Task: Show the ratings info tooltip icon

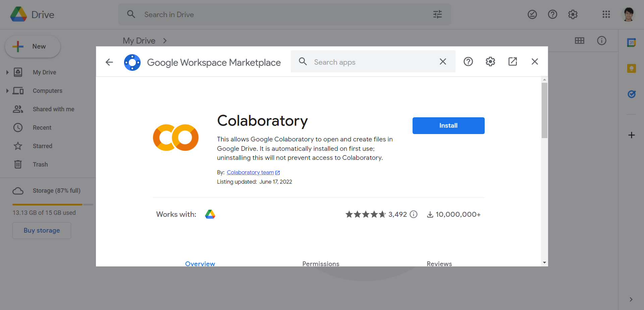Action: [414, 214]
